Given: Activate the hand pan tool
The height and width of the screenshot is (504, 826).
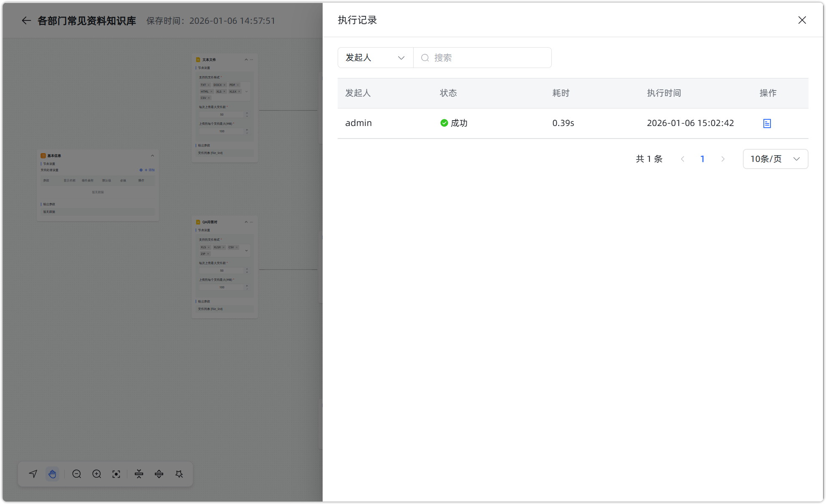Looking at the screenshot, I should (52, 474).
